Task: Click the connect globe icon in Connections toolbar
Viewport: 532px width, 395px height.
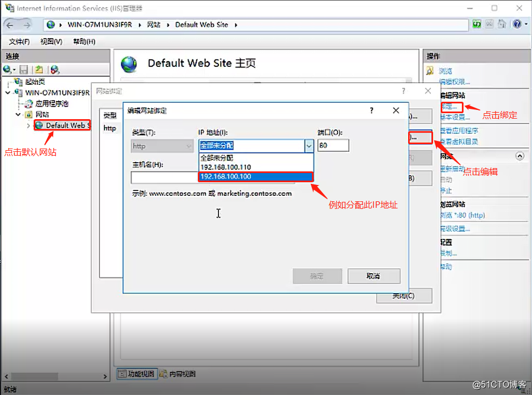Action: coord(8,70)
